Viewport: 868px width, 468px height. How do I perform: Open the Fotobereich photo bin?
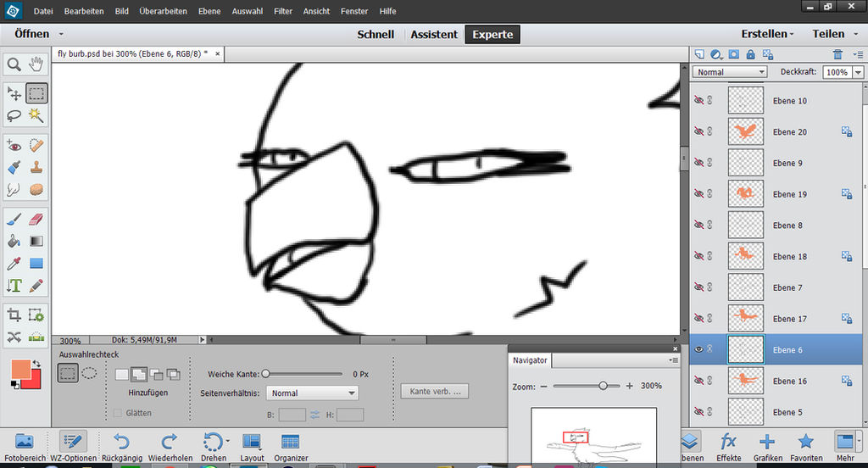tap(25, 448)
